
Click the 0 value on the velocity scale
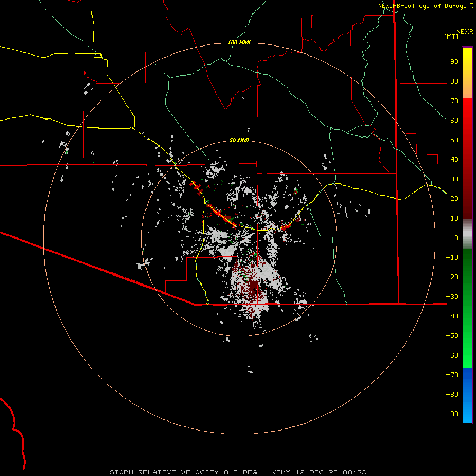pyautogui.click(x=456, y=237)
